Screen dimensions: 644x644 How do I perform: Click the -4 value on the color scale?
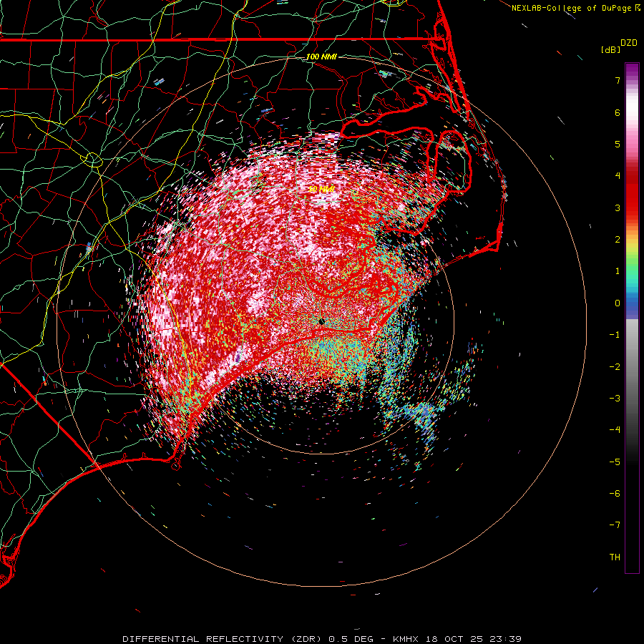pos(615,430)
